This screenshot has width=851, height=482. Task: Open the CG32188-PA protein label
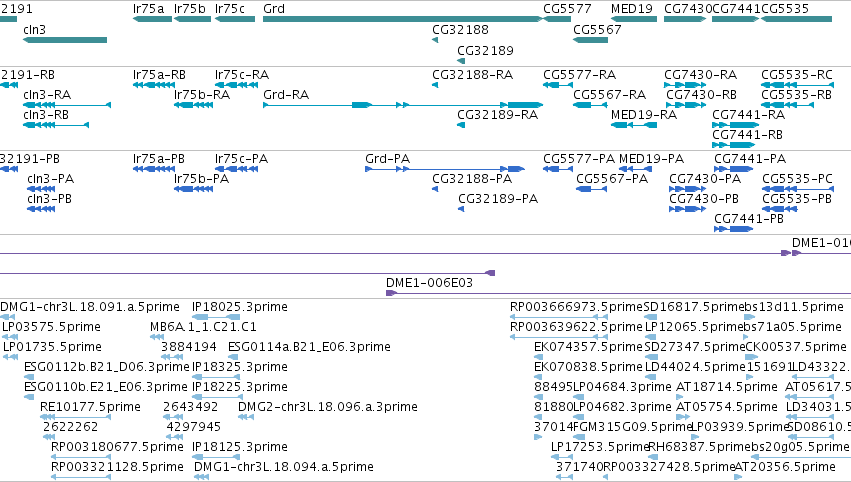[x=472, y=179]
